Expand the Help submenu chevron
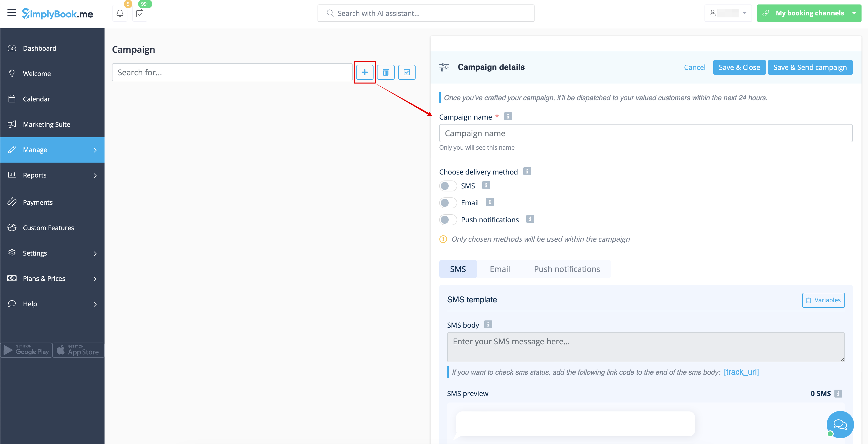Screen dimensions: 868x444 tap(95, 304)
